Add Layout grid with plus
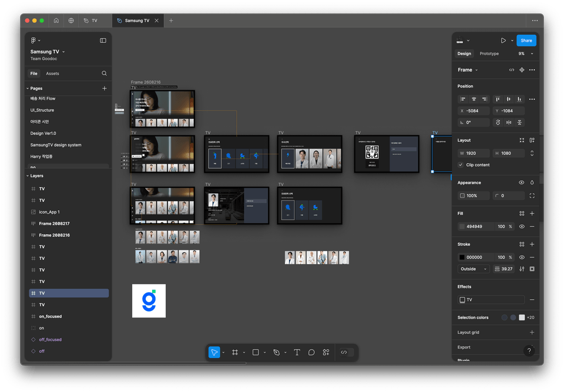The width and height of the screenshot is (564, 392). pos(532,332)
